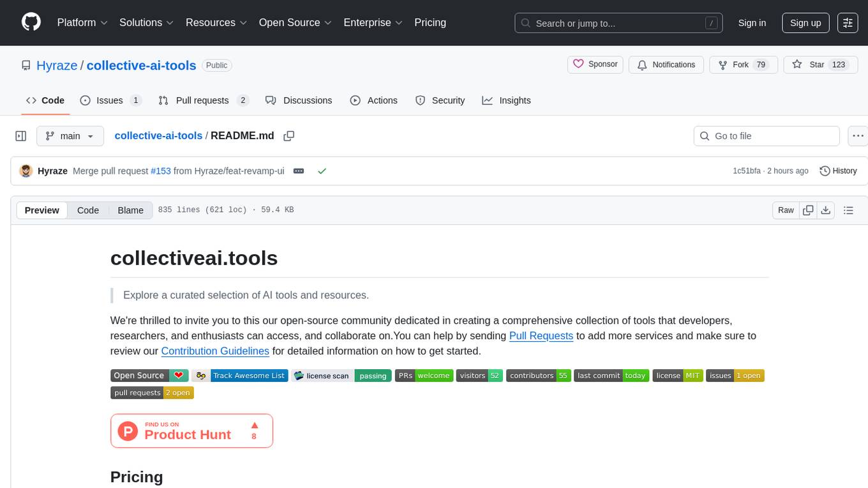Image resolution: width=868 pixels, height=488 pixels.
Task: Click the last commit today badge
Action: (611, 376)
